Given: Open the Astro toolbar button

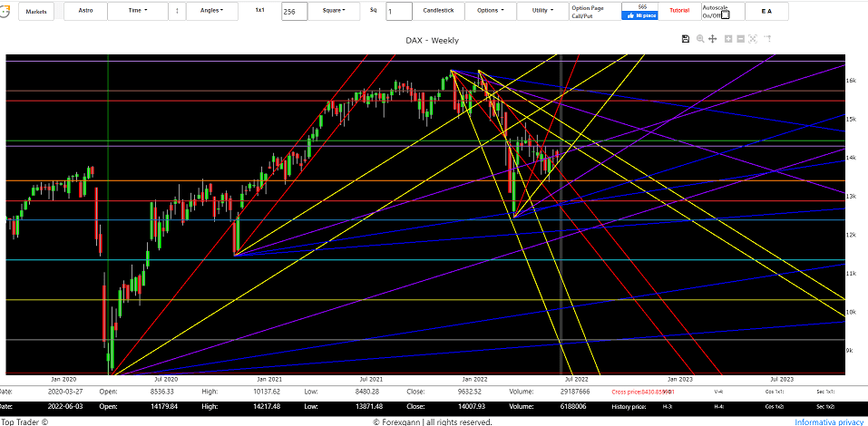Looking at the screenshot, I should point(84,11).
